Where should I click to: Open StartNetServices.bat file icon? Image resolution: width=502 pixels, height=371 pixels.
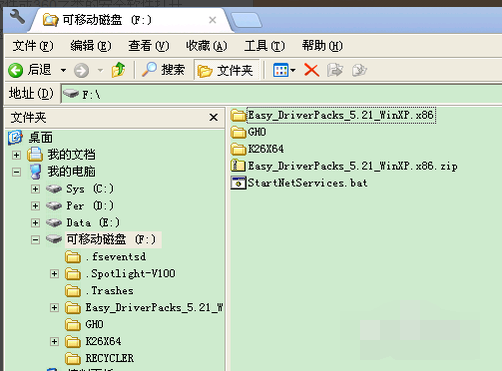238,183
